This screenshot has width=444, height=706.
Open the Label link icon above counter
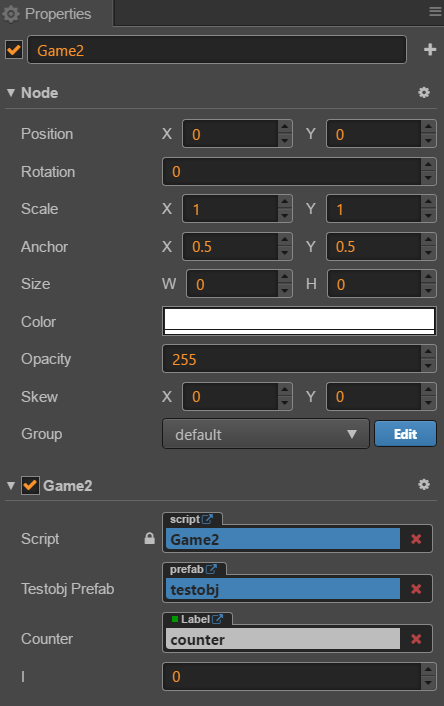coord(217,619)
